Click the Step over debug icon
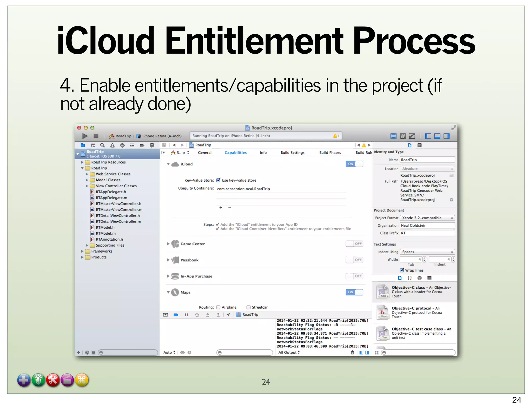This screenshot has width=532, height=411. pos(197,315)
